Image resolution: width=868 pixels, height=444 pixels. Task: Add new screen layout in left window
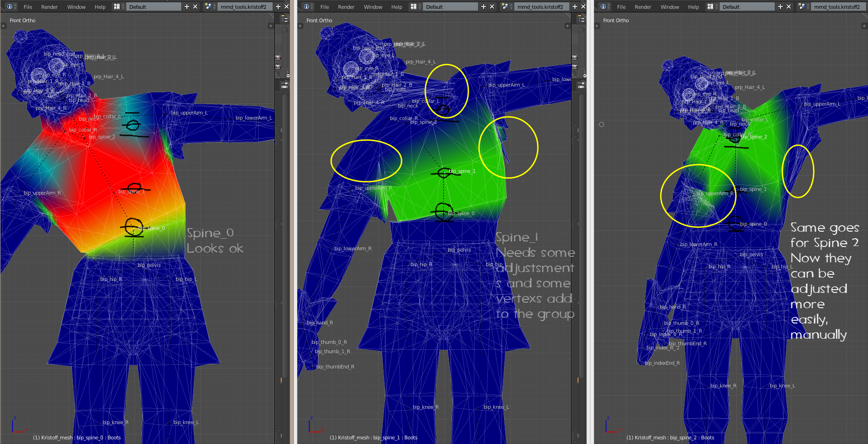pyautogui.click(x=187, y=6)
